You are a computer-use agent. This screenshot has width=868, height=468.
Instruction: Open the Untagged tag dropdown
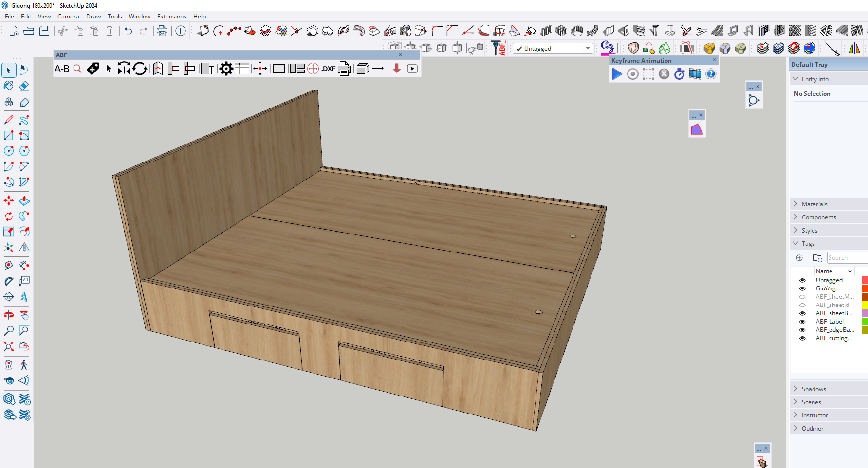point(588,49)
